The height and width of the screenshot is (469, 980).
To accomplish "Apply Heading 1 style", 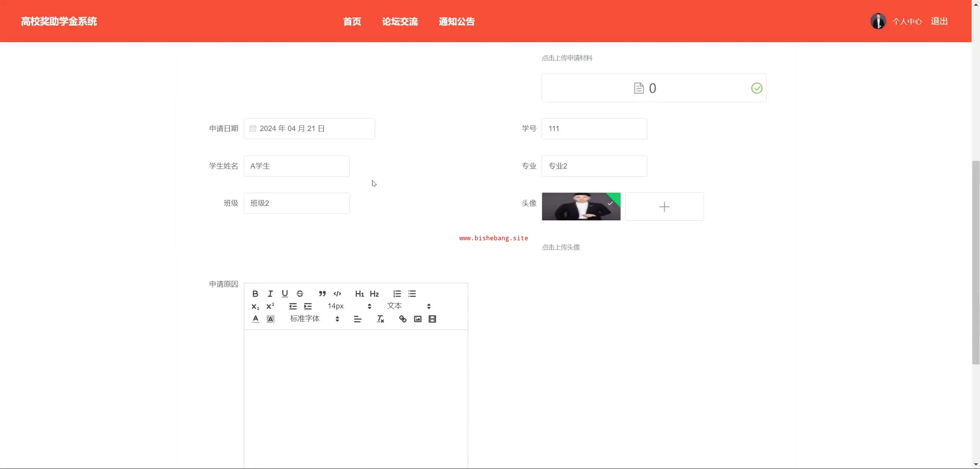I will pyautogui.click(x=359, y=294).
